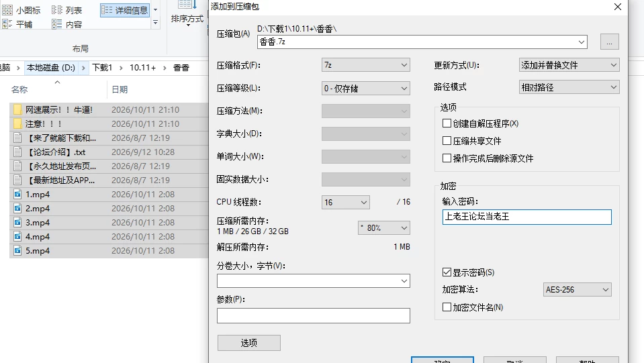Toggle 压缩共享文件 checkbox
The width and height of the screenshot is (644, 363).
click(447, 141)
